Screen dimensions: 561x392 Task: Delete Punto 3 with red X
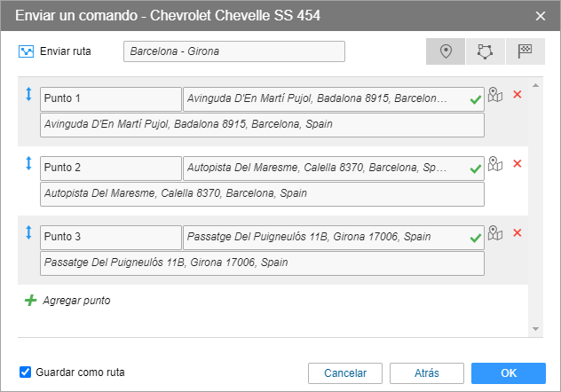(x=518, y=233)
